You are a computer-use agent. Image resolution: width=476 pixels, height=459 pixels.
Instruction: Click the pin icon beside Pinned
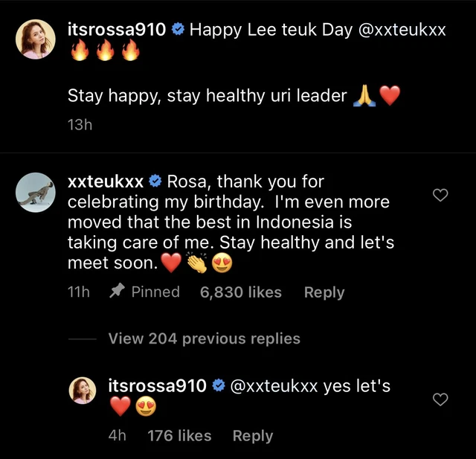(117, 291)
